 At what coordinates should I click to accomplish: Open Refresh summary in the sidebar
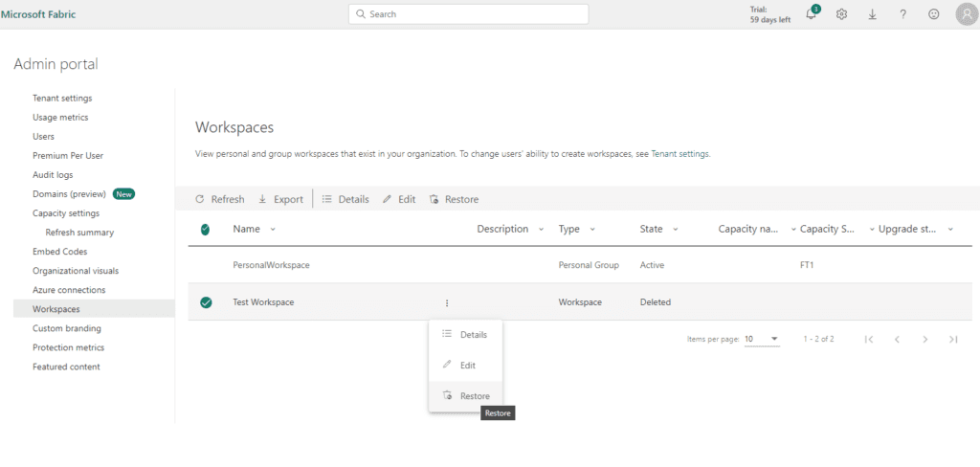79,233
